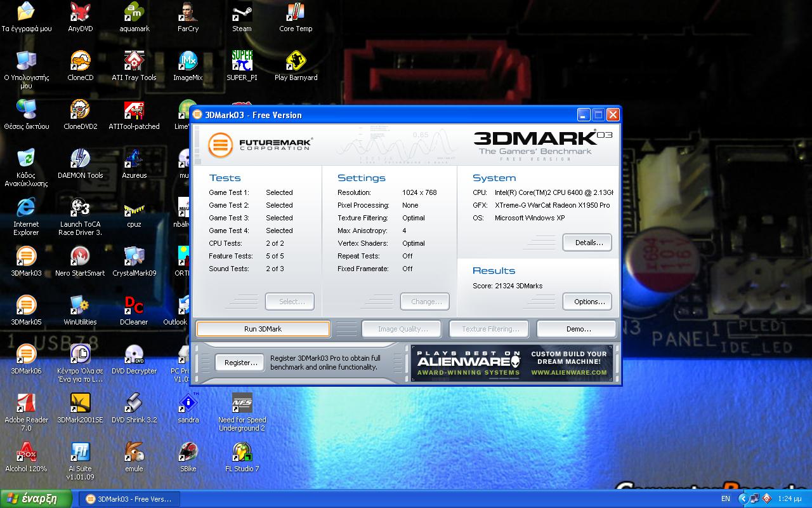Screen dimensions: 812x508
Task: Open the 3DMark05 desktop icon
Action: pos(26,311)
